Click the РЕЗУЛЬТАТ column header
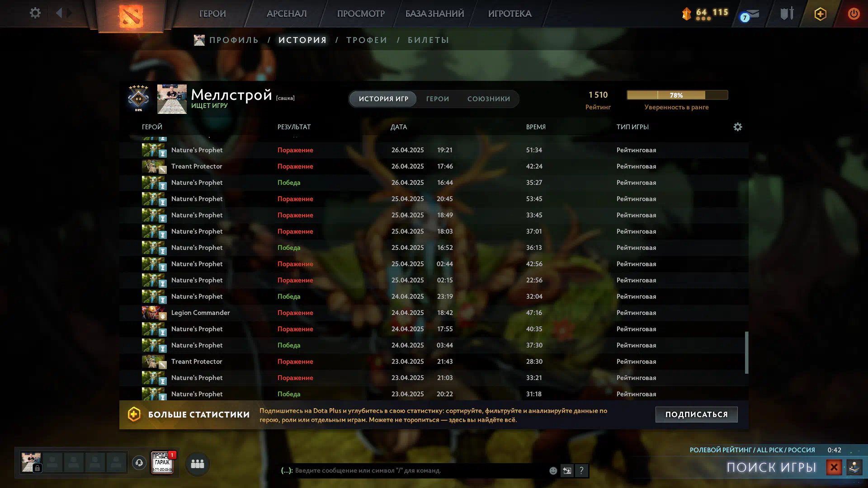This screenshot has height=488, width=868. 294,127
